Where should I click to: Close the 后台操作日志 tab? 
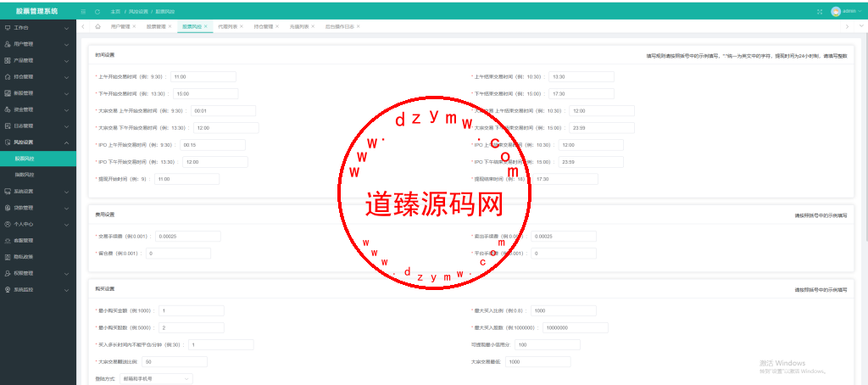(x=359, y=26)
